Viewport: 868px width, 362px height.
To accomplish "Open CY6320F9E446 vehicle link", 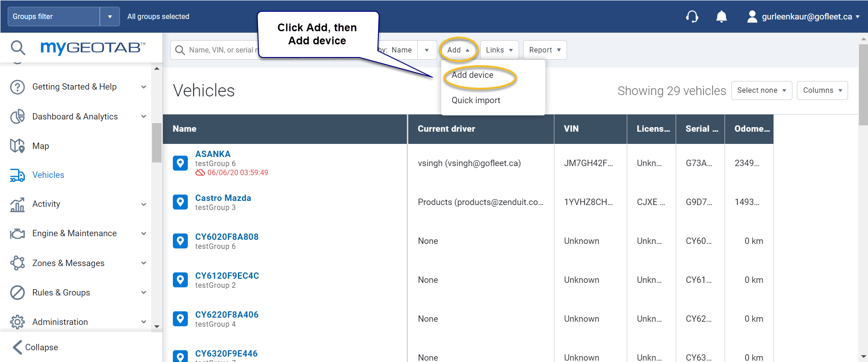I will 226,354.
